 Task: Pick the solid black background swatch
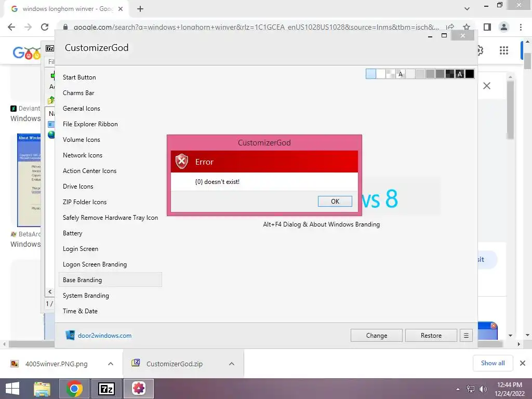pyautogui.click(x=470, y=74)
